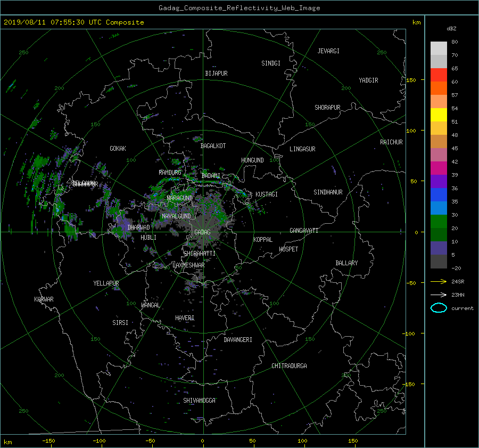The image size is (479, 448).
Task: Select the RAMDURG label
Action: (x=170, y=173)
